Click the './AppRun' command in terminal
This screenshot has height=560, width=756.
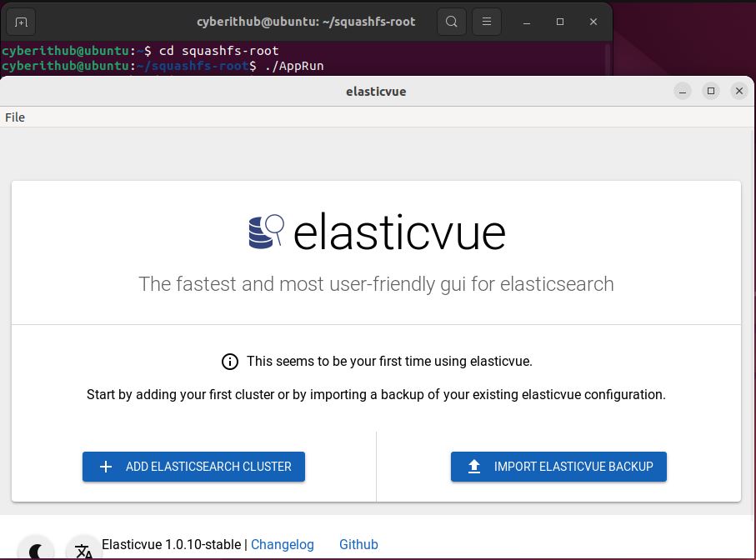(x=294, y=66)
